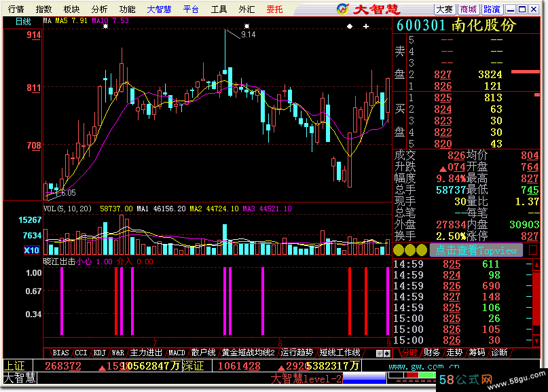Select the 运行趋势 indicator tab
This screenshot has width=548, height=392.
click(297, 353)
